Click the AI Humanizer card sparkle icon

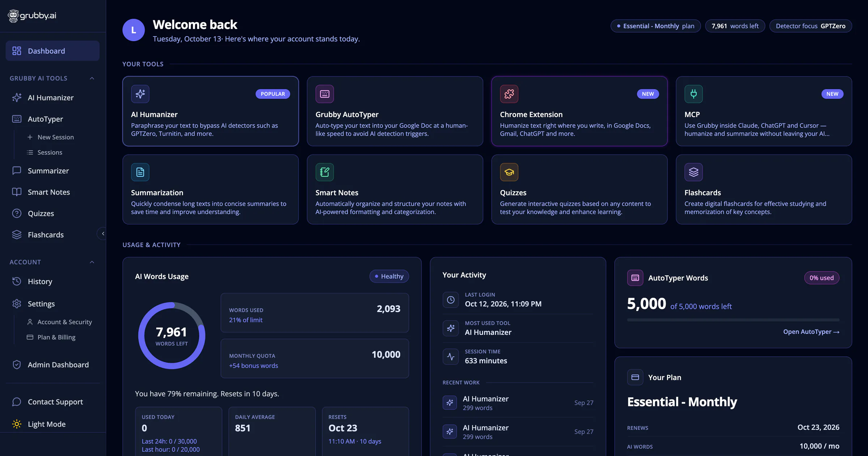click(140, 94)
